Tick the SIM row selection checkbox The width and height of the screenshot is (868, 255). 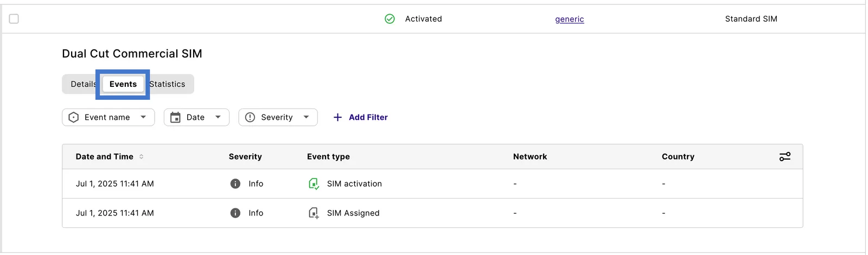click(x=14, y=19)
